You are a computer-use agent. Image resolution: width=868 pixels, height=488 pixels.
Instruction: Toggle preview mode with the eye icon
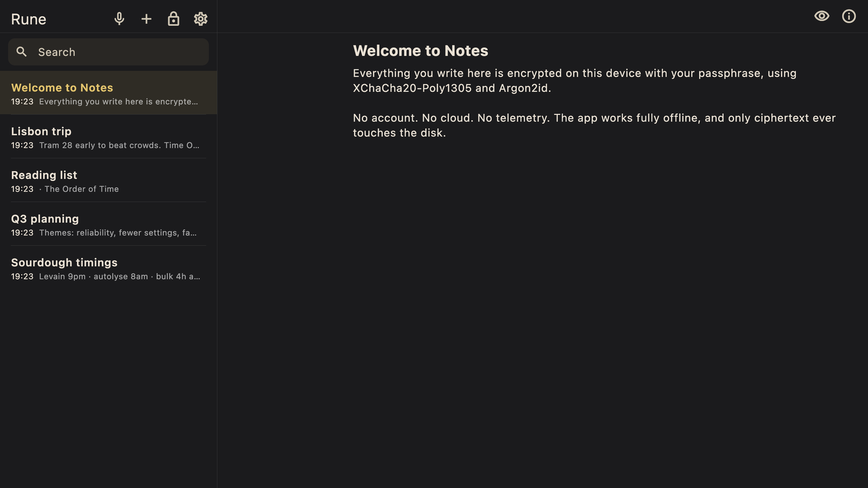tap(822, 16)
